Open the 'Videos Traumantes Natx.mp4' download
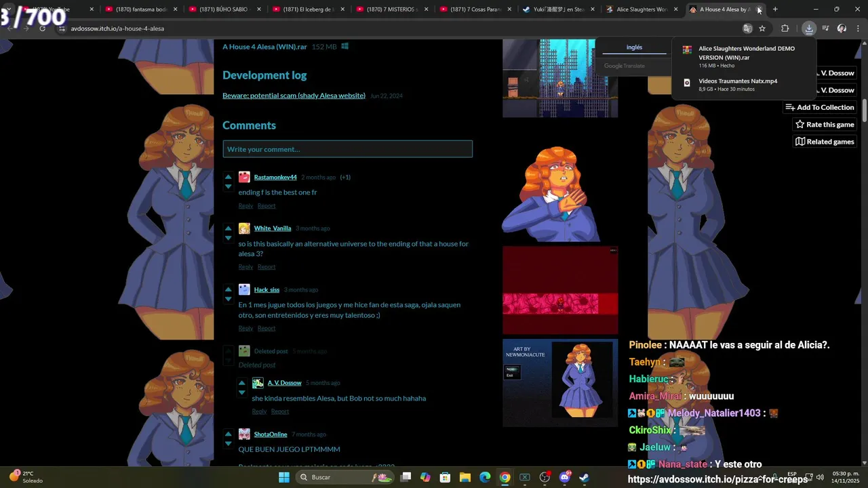The width and height of the screenshot is (868, 488). [x=744, y=85]
